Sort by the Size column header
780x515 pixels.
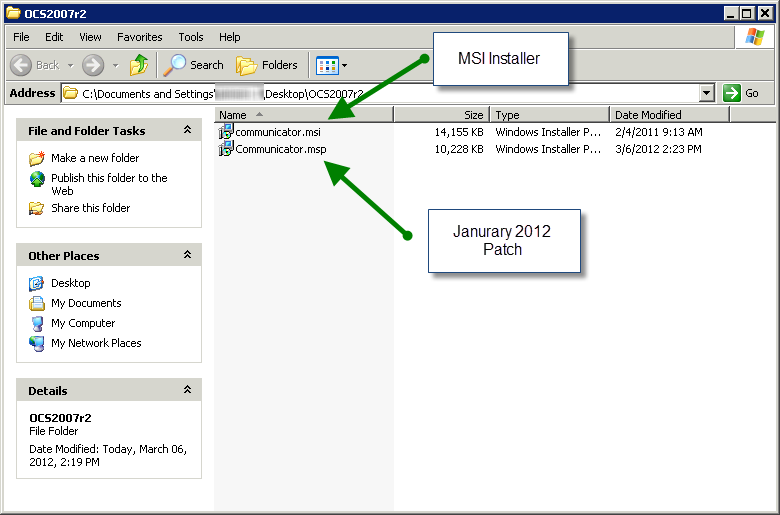(442, 115)
